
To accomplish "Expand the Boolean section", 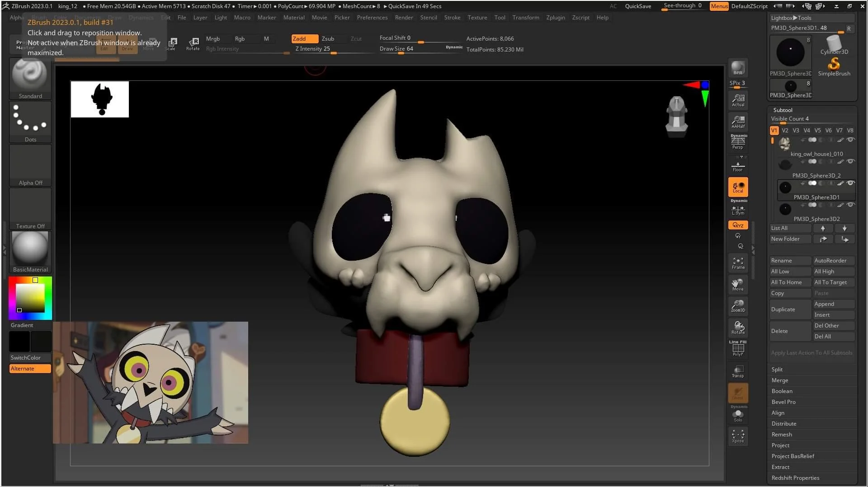I will [x=812, y=391].
